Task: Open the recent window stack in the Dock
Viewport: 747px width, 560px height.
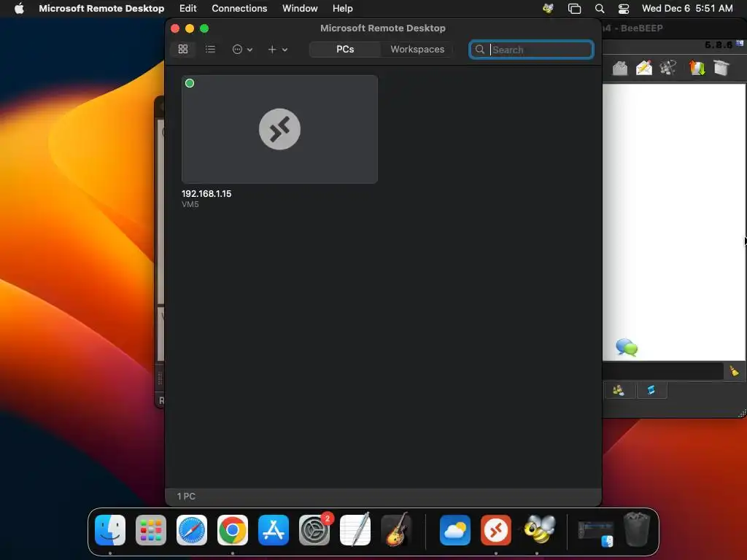Action: point(595,532)
